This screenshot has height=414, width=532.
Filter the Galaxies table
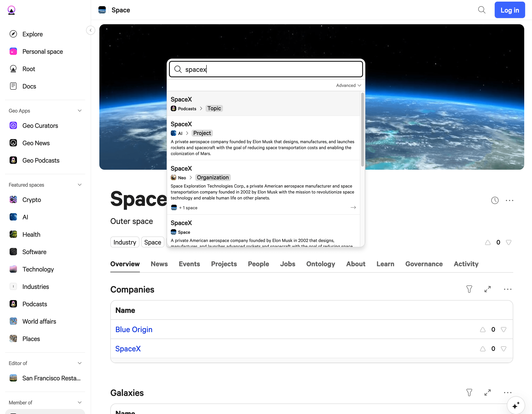pyautogui.click(x=469, y=392)
